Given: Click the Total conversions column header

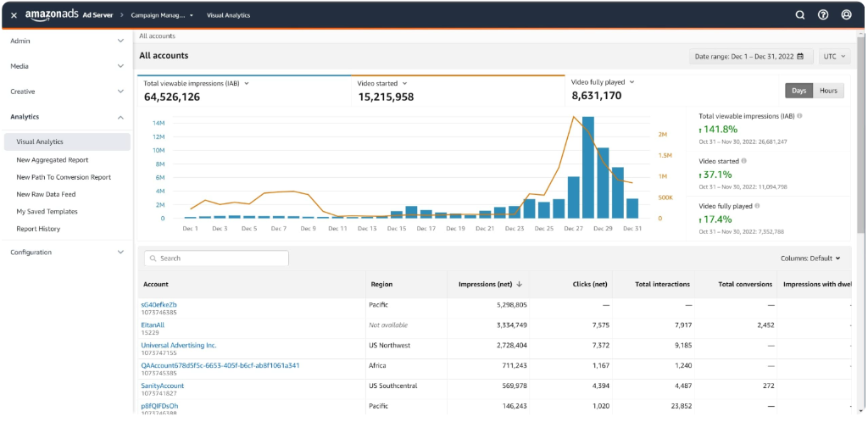Looking at the screenshot, I should point(745,284).
